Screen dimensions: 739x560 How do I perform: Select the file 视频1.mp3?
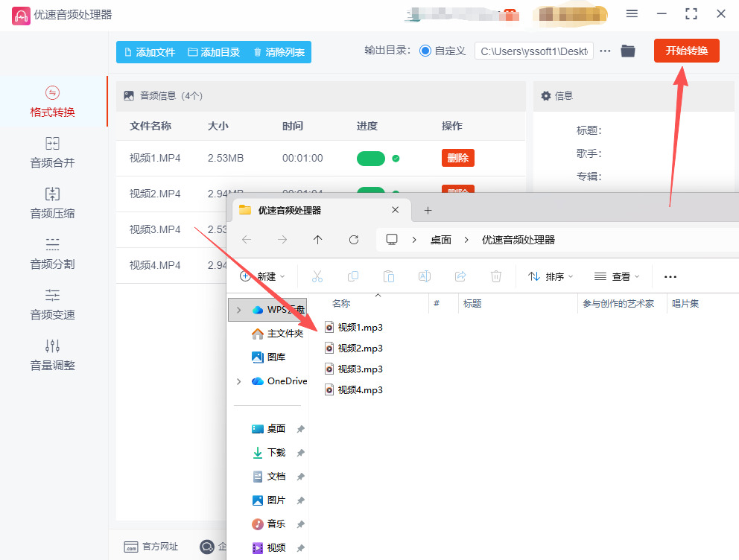354,327
